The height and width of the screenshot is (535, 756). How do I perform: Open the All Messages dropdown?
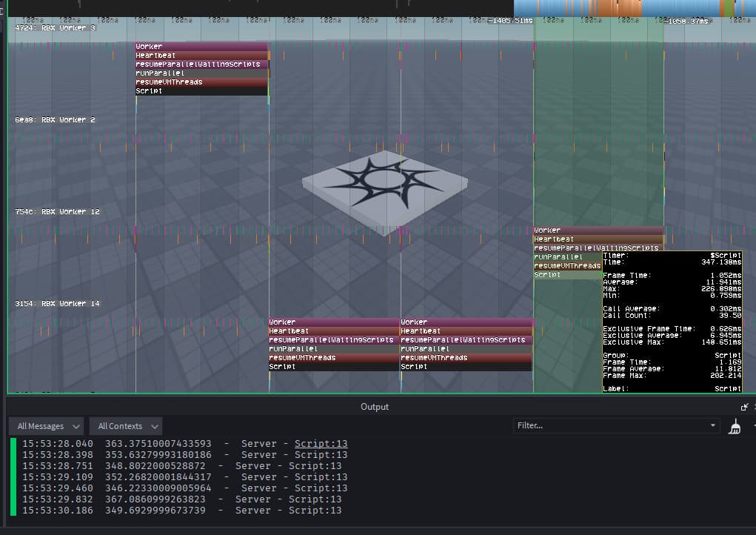(44, 426)
